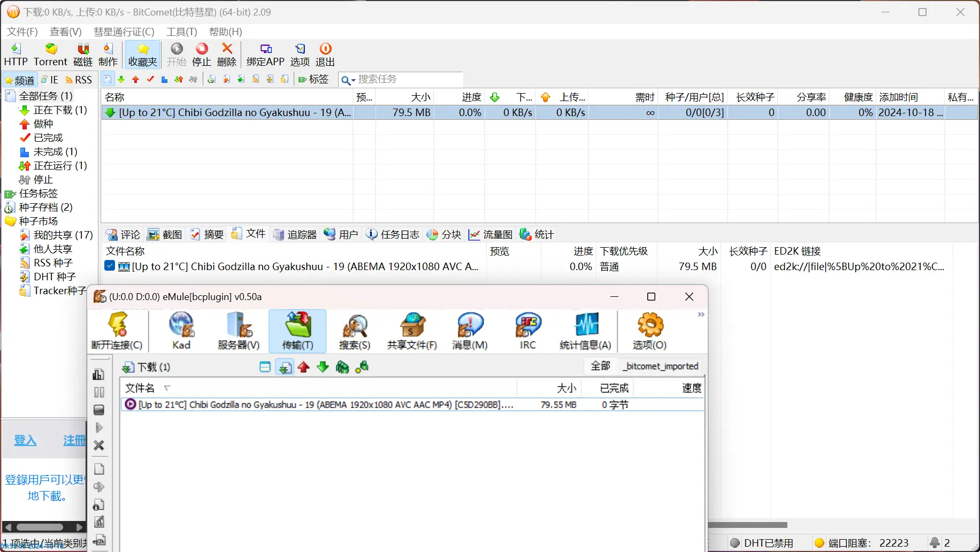Click the red upload arrow in eMule transfers

tap(304, 367)
